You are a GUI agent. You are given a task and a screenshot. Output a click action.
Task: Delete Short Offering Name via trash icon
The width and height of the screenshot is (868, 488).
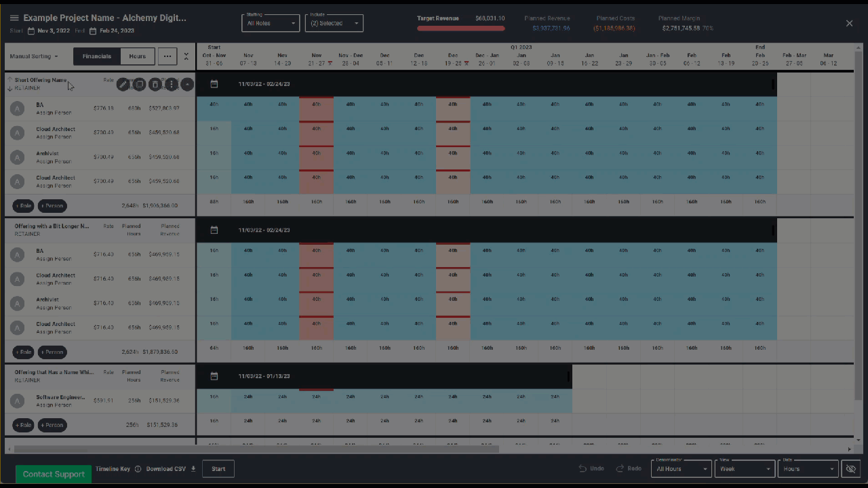click(x=155, y=85)
